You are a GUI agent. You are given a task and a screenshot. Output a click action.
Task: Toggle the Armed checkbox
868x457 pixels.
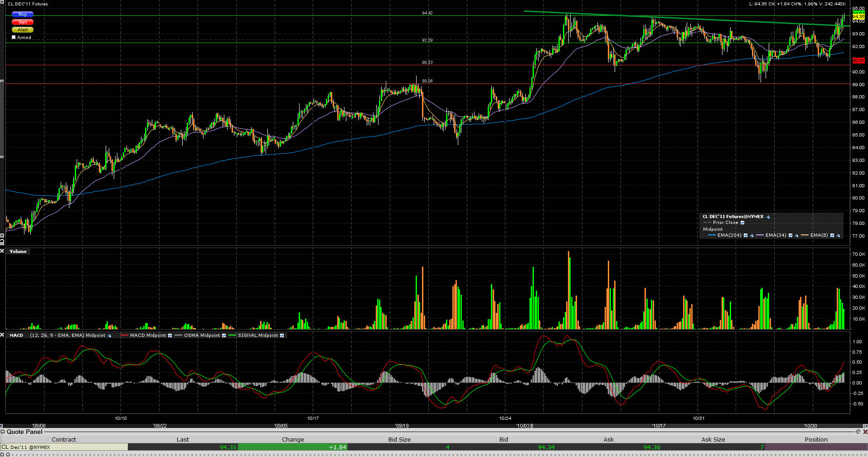14,37
